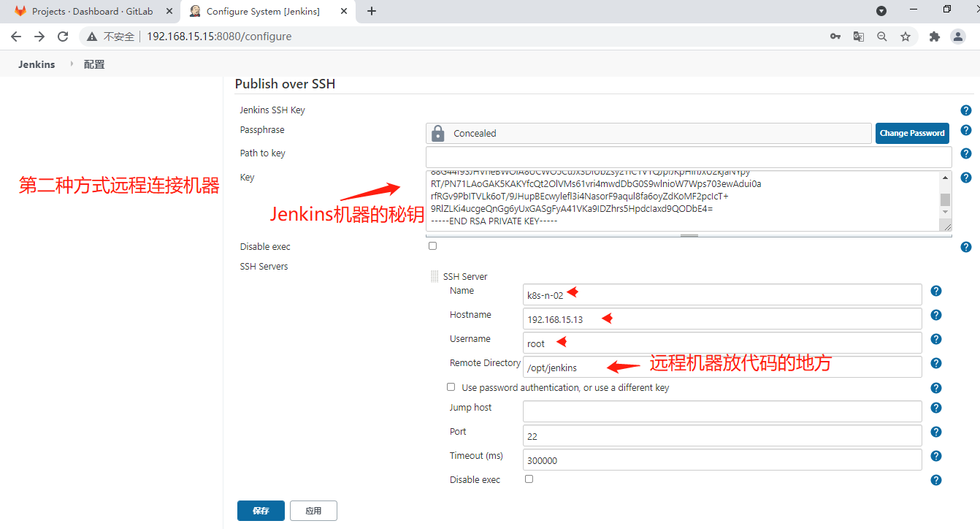Click the translate page icon

(x=859, y=37)
